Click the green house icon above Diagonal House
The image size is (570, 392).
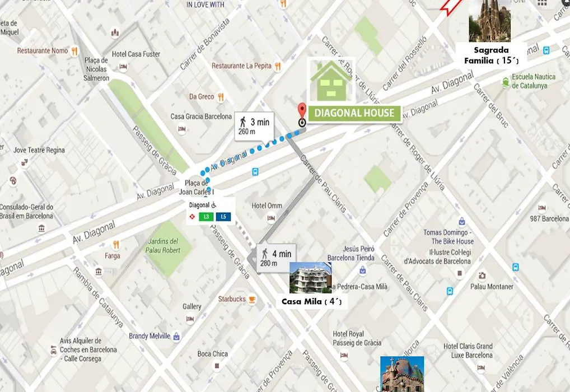tap(331, 81)
